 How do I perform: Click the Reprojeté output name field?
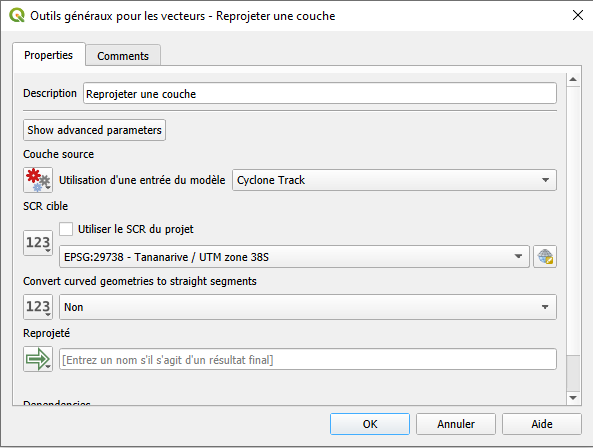[x=308, y=359]
